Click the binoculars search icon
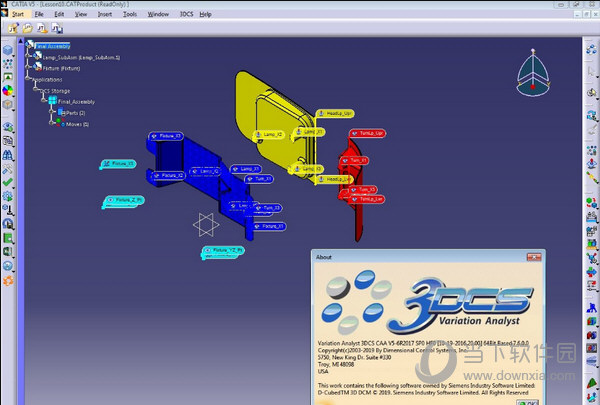The height and width of the screenshot is (405, 600). pos(8,155)
